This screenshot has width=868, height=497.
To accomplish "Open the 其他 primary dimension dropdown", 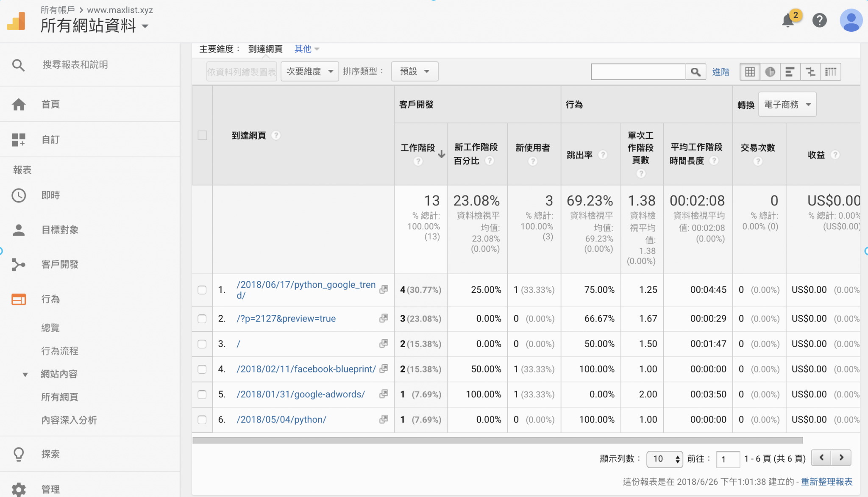I will tap(307, 49).
